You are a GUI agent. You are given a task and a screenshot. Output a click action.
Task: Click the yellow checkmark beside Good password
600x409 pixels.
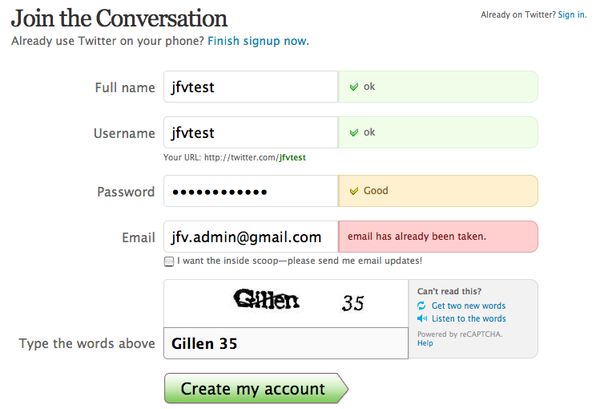(354, 191)
